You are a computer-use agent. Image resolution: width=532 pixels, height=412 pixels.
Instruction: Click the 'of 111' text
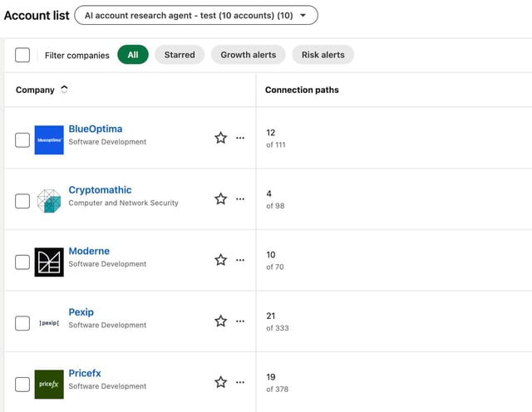(276, 145)
